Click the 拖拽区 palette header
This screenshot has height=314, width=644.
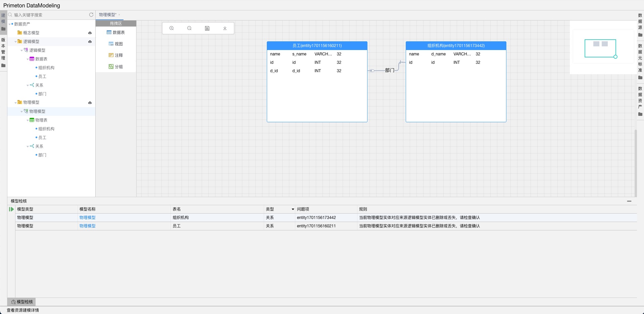(116, 24)
